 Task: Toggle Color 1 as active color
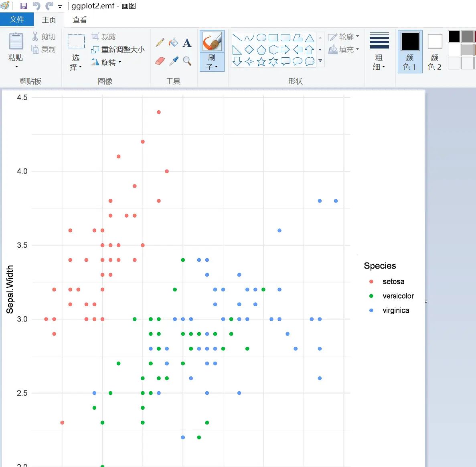(410, 51)
